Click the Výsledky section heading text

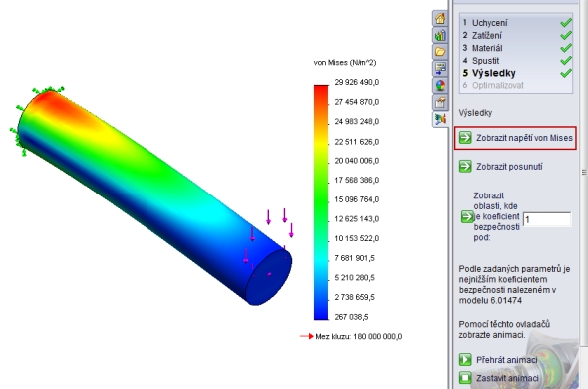tap(475, 113)
